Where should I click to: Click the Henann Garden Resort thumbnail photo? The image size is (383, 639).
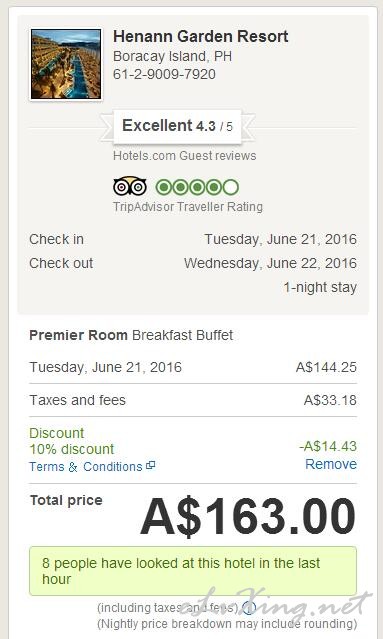tap(66, 64)
